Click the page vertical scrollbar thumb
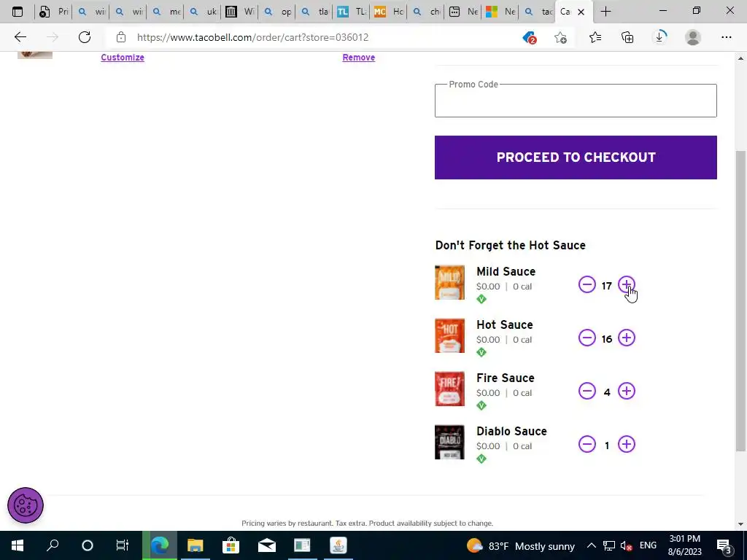747x560 pixels. tap(740, 301)
